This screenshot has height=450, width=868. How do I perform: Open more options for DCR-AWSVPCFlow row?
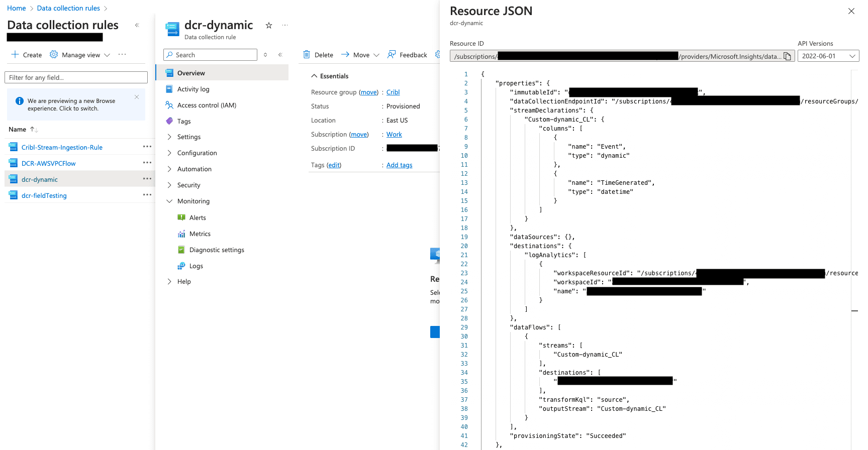pyautogui.click(x=147, y=163)
